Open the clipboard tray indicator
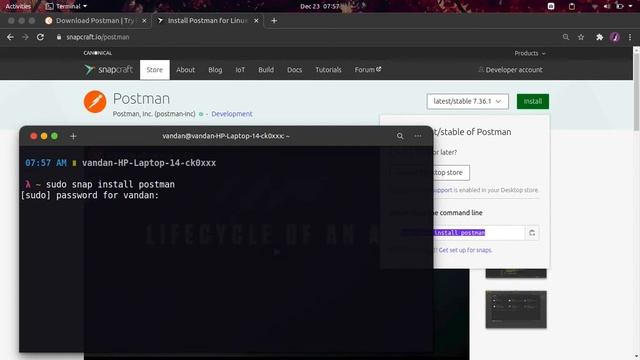The image size is (640, 360). click(x=572, y=6)
